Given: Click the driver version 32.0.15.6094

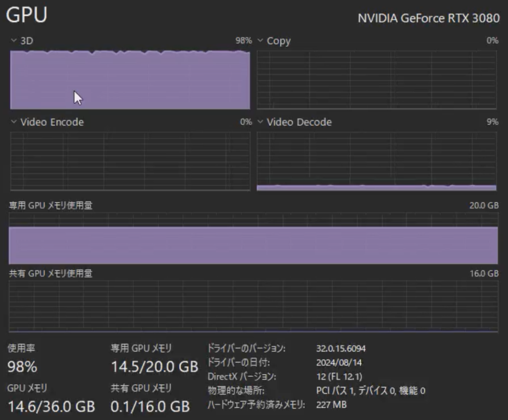Looking at the screenshot, I should 341,349.
